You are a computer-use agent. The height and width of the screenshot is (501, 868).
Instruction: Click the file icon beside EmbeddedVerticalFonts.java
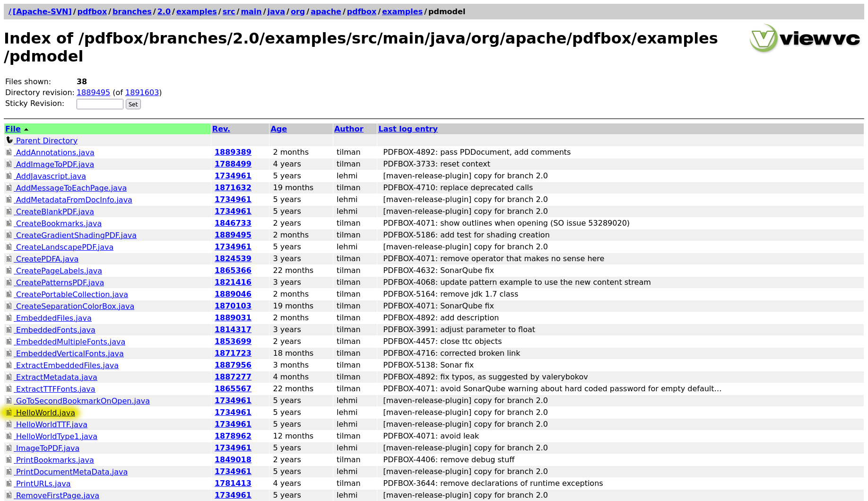pos(9,353)
